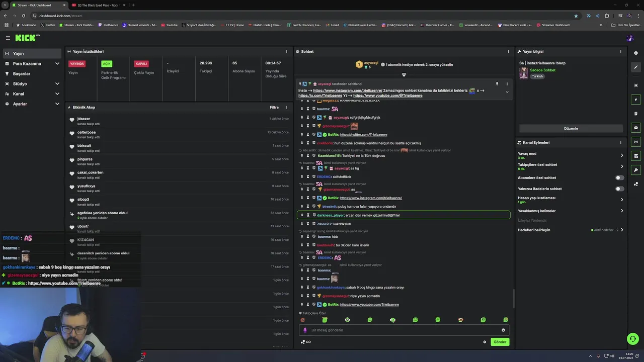Open three-dot menu of Etkinlik Akışı panel
Viewport: 644px width, 362px height.
click(287, 107)
